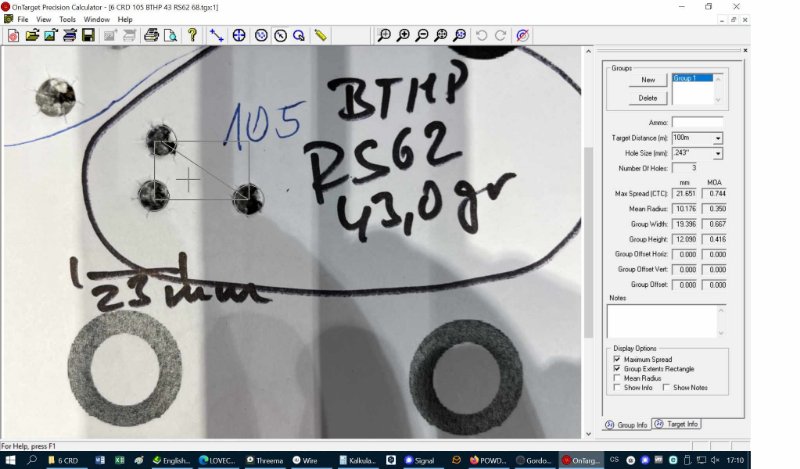This screenshot has width=800, height=469.
Task: Uncheck Group Extents Rectangle option
Action: [617, 369]
